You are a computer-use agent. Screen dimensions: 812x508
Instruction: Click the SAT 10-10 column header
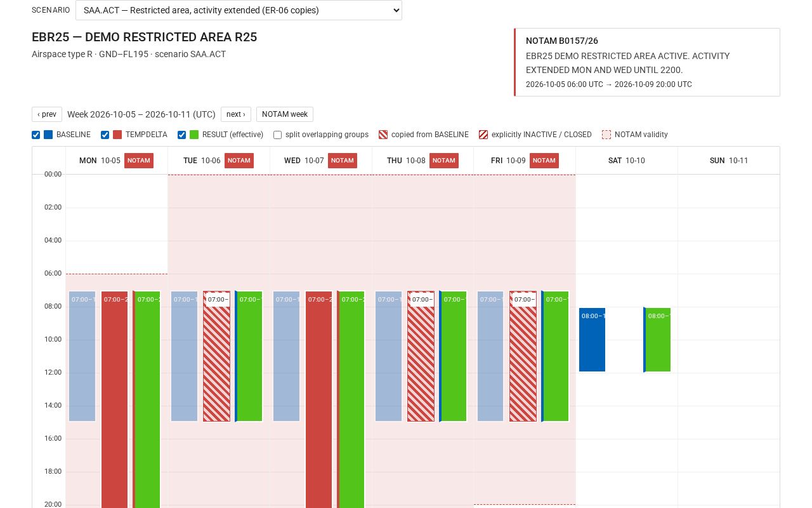[627, 161]
